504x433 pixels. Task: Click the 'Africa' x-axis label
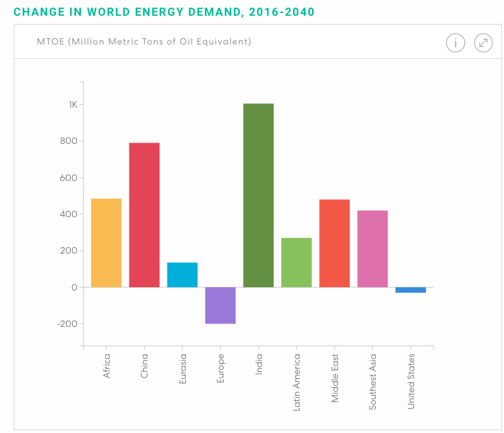tap(107, 365)
